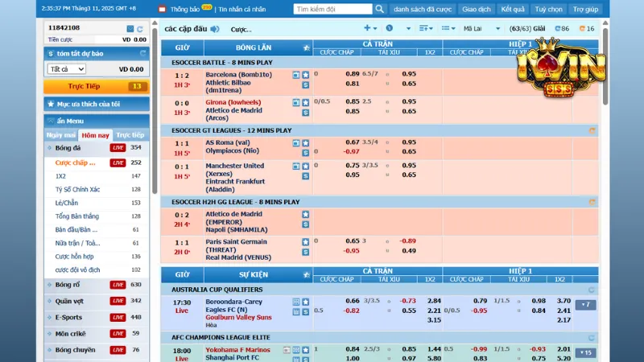Switch to the Ngày mai tab
This screenshot has height=362, width=644.
coord(61,135)
